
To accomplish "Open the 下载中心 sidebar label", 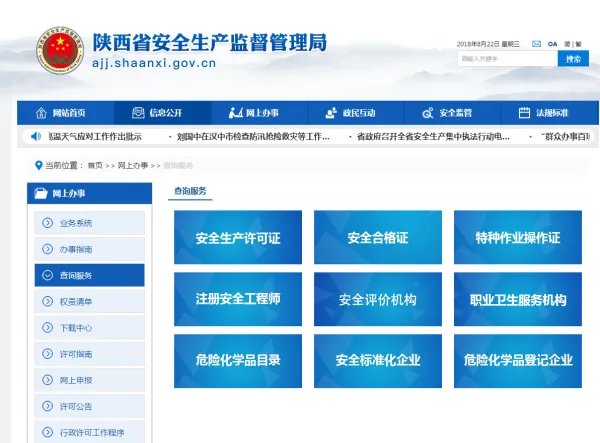I will coord(76,328).
